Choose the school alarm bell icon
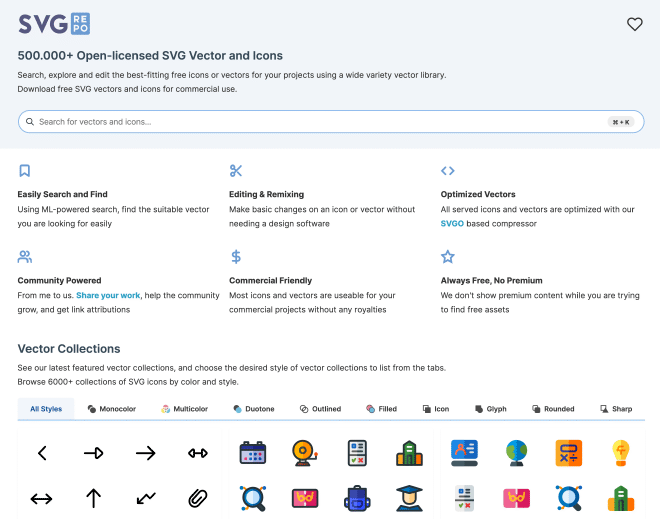The width and height of the screenshot is (660, 519). click(x=304, y=453)
